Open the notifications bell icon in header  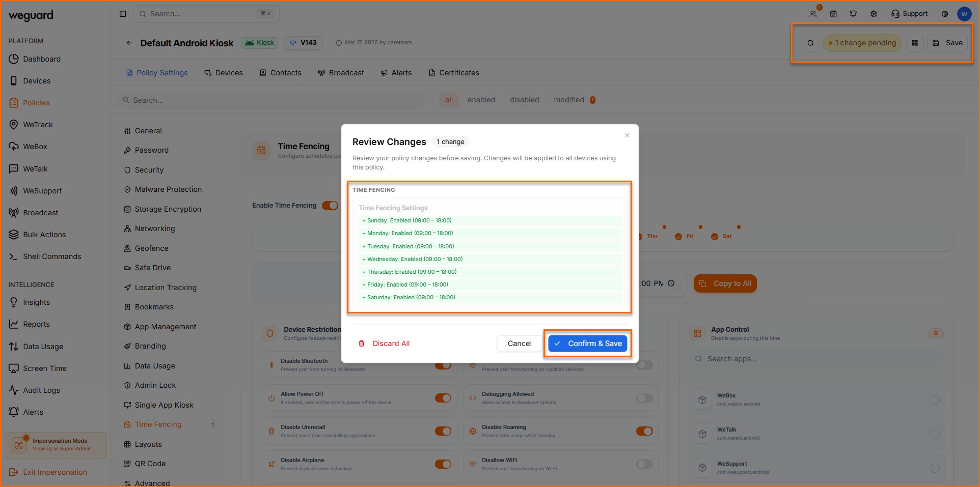(x=853, y=14)
